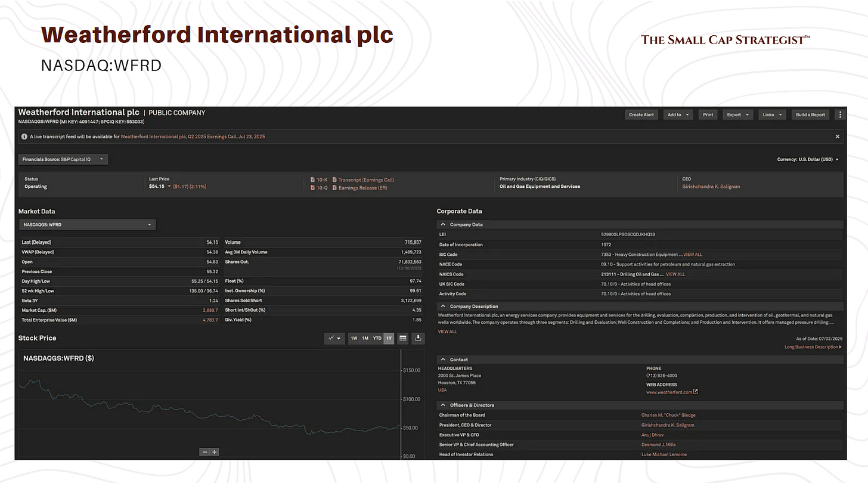Click the Earnings Release (ER) document icon
The width and height of the screenshot is (868, 483).
pos(334,188)
